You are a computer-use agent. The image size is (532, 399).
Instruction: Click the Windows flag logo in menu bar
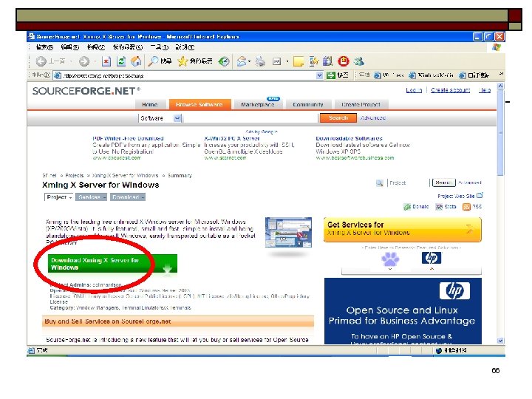pos(497,47)
